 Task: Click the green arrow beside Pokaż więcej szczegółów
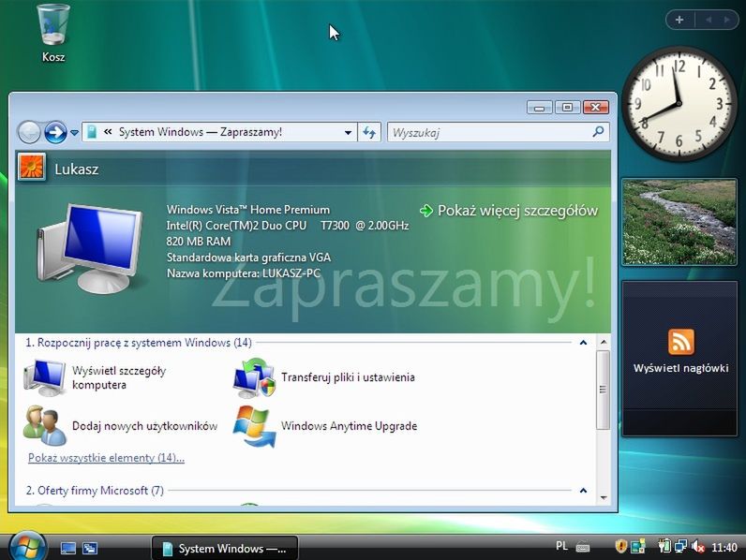425,211
